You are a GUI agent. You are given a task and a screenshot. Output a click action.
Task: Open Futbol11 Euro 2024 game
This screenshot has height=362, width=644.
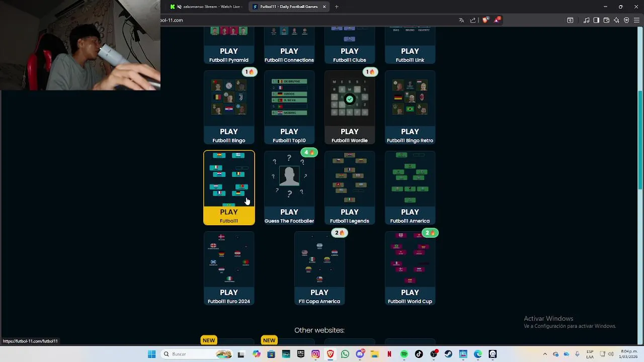229,268
